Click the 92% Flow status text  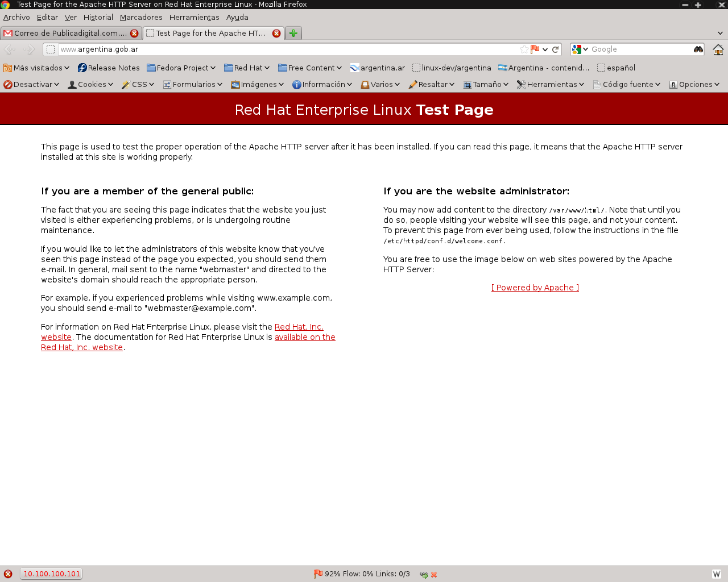(x=367, y=574)
